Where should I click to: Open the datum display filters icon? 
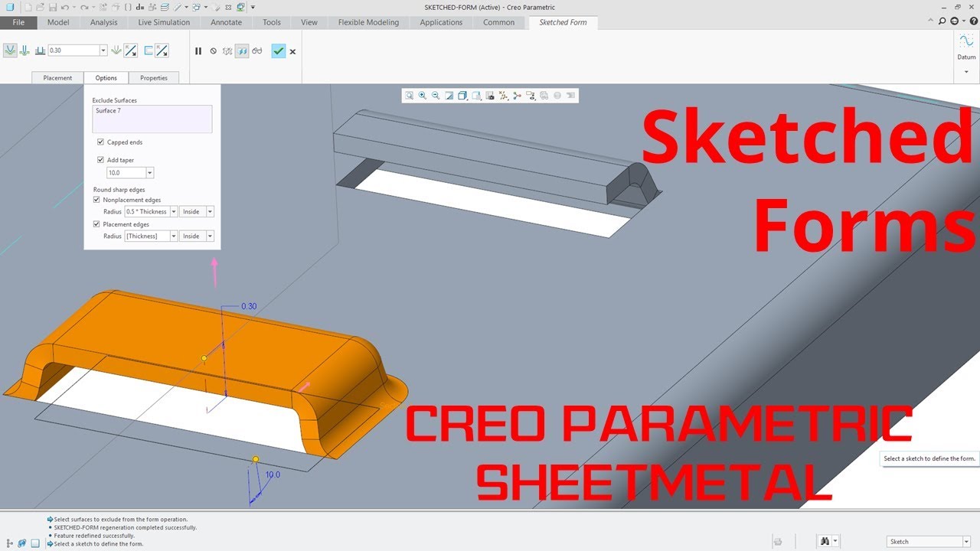tap(503, 96)
